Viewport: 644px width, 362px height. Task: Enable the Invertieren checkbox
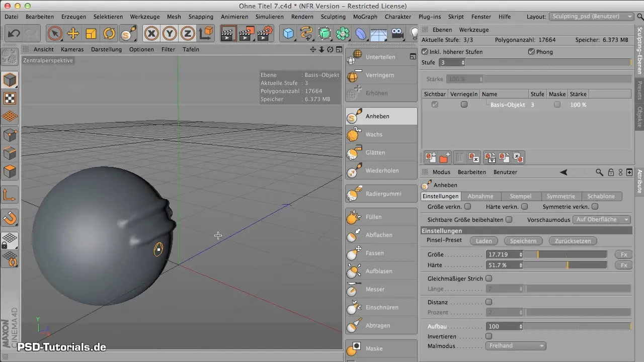489,336
